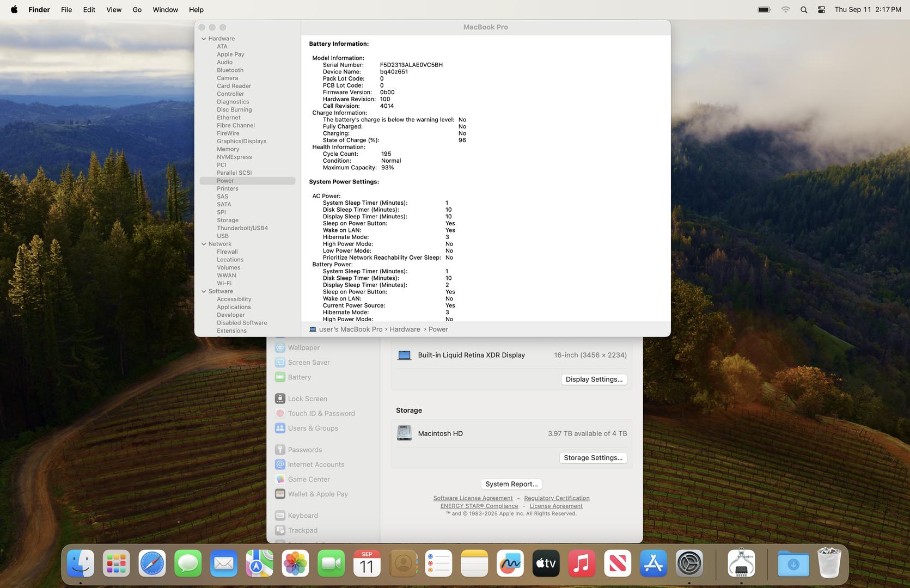This screenshot has width=910, height=588.
Task: Open Trash in the Dock
Action: (829, 563)
